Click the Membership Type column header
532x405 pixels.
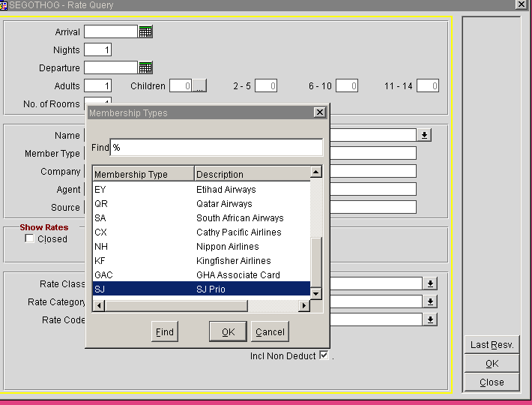144,174
